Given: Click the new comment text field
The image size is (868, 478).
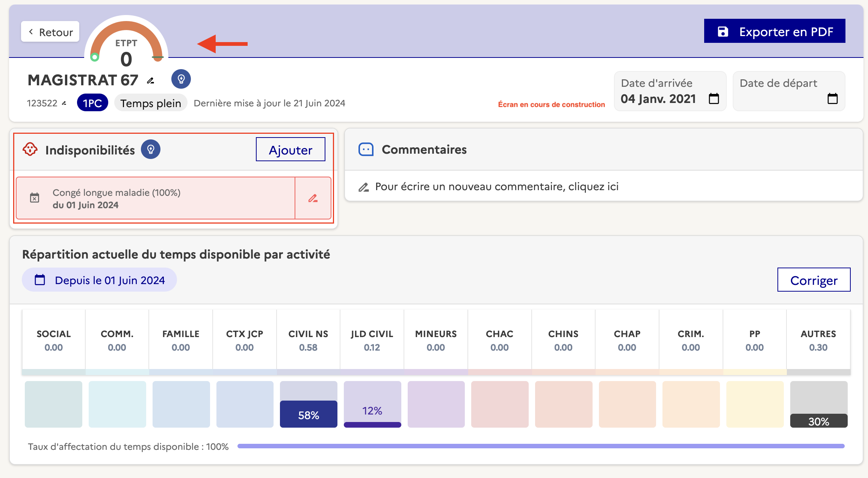Looking at the screenshot, I should [496, 187].
